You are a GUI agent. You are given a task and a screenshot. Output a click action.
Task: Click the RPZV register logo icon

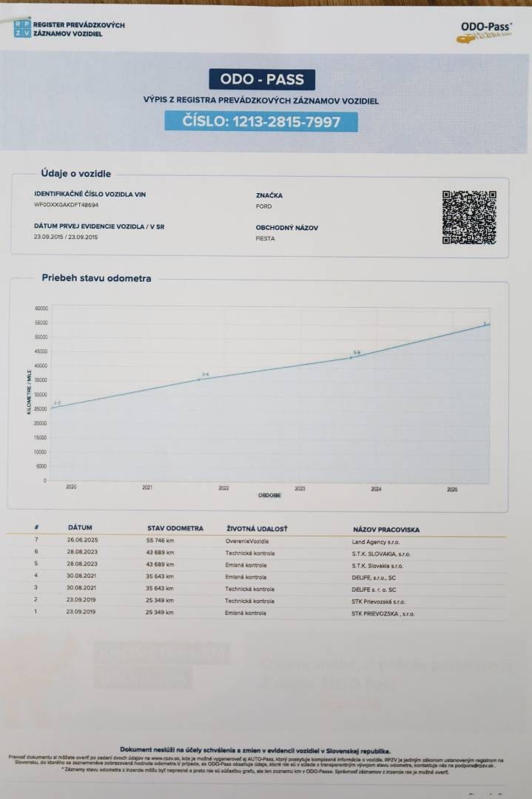click(x=22, y=29)
